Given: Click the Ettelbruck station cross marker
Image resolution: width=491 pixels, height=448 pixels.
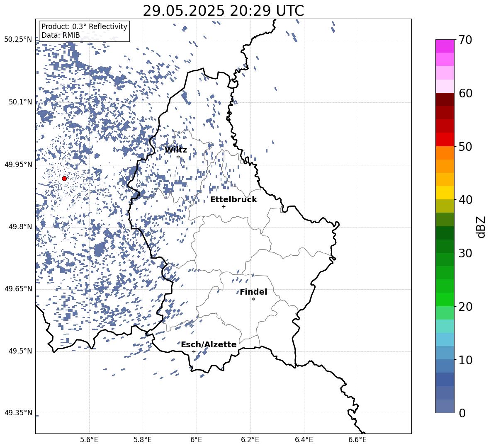Looking at the screenshot, I should [224, 206].
